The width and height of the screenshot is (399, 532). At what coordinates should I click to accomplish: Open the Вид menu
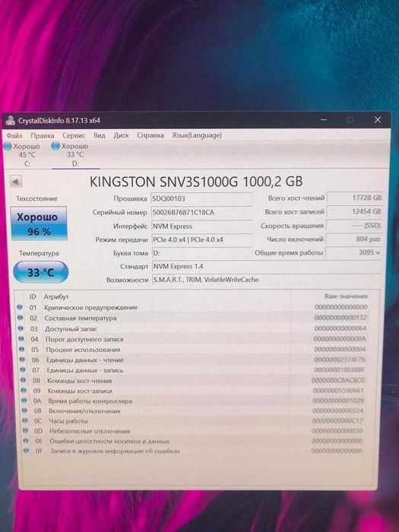click(x=100, y=135)
